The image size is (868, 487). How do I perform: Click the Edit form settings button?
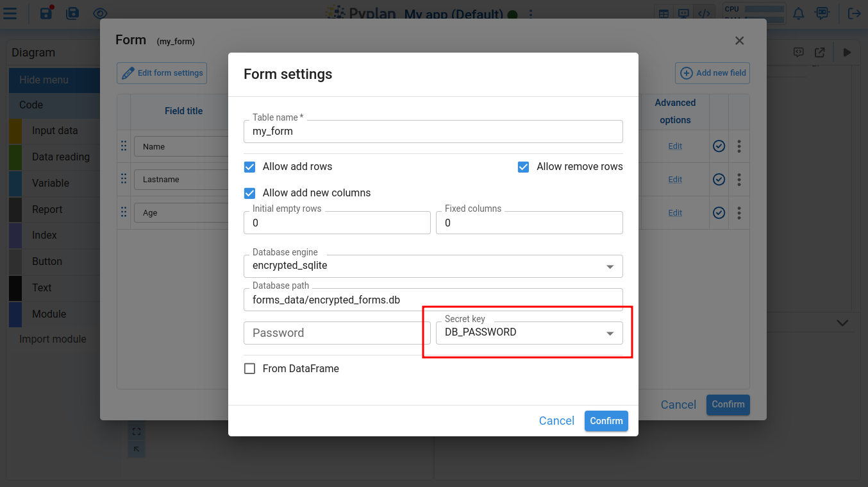[162, 73]
